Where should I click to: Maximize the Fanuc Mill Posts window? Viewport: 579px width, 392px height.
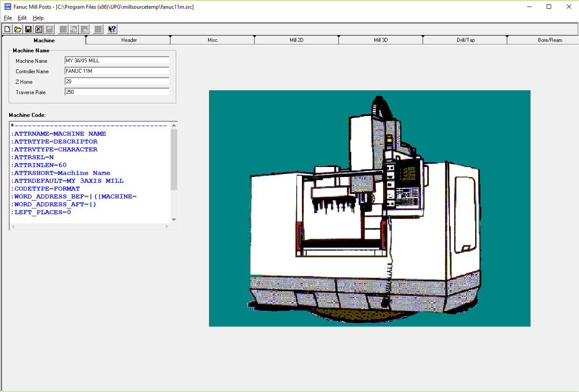[549, 7]
